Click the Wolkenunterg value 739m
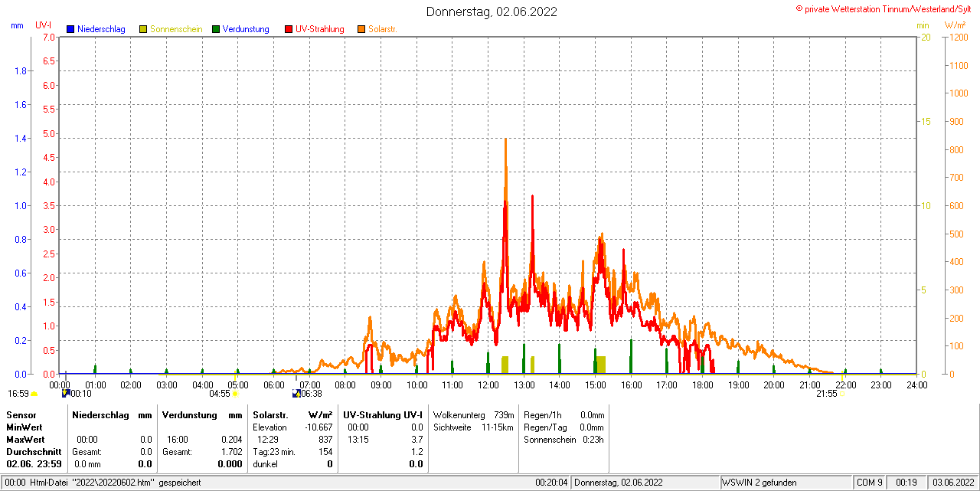The image size is (980, 491). [504, 414]
